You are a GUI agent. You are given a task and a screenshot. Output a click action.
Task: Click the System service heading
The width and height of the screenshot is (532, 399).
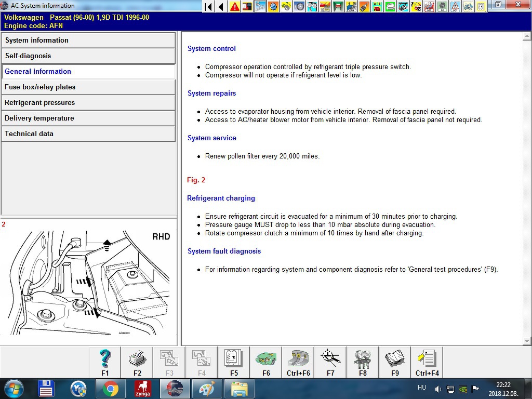(212, 138)
